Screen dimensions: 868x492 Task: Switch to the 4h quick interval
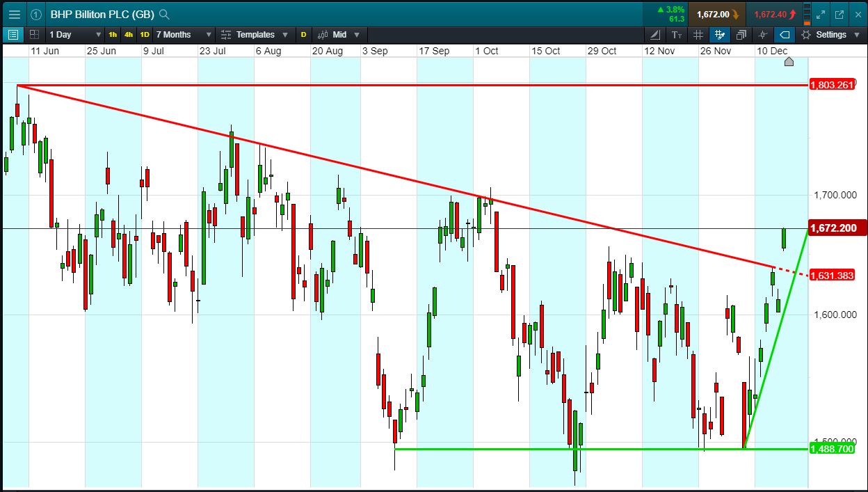pyautogui.click(x=129, y=34)
